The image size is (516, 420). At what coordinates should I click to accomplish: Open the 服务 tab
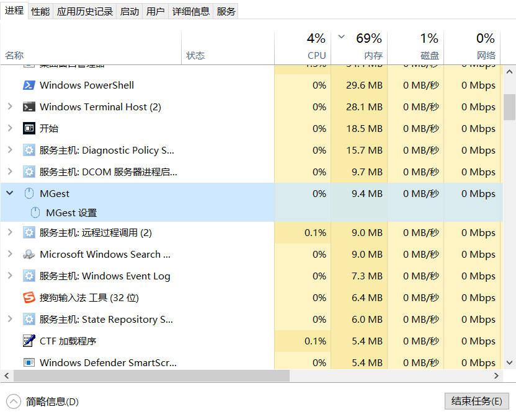click(x=226, y=12)
